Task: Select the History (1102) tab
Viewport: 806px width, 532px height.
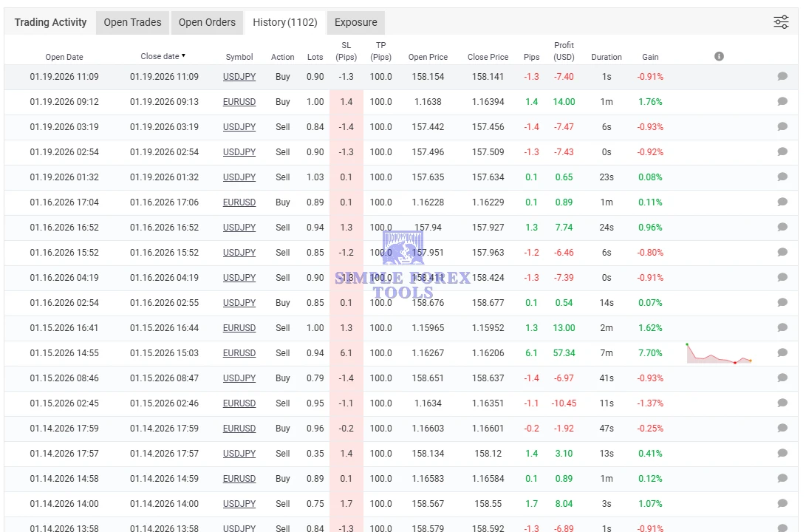Action: (284, 22)
